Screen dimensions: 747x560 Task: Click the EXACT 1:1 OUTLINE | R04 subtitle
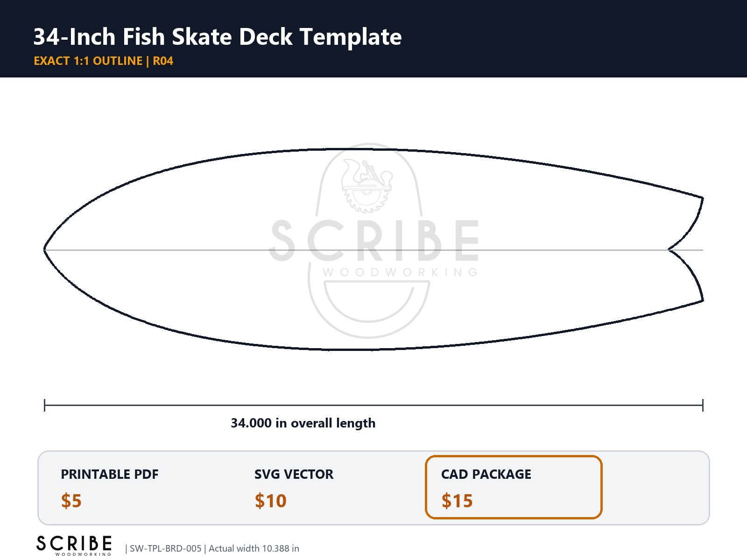pyautogui.click(x=104, y=61)
